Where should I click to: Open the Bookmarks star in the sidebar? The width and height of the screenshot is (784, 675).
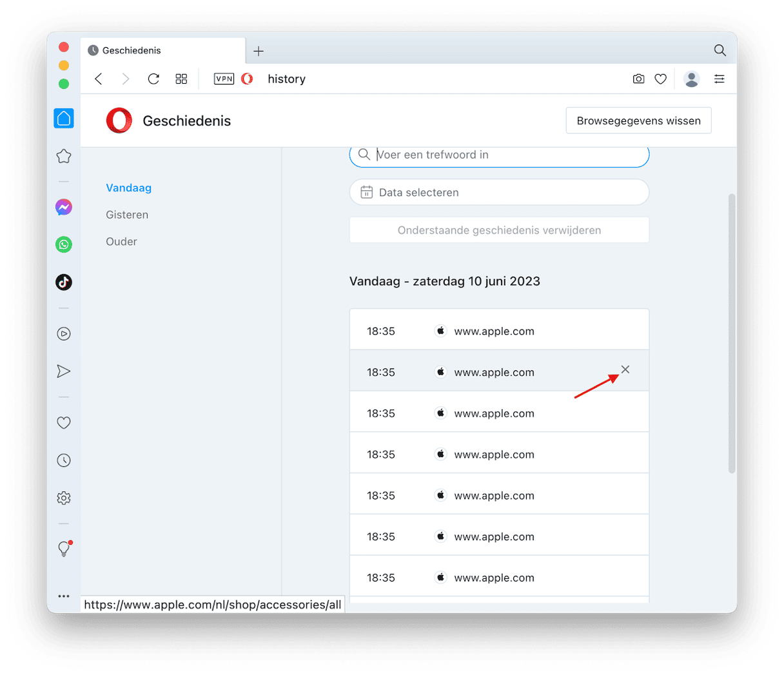pyautogui.click(x=64, y=156)
